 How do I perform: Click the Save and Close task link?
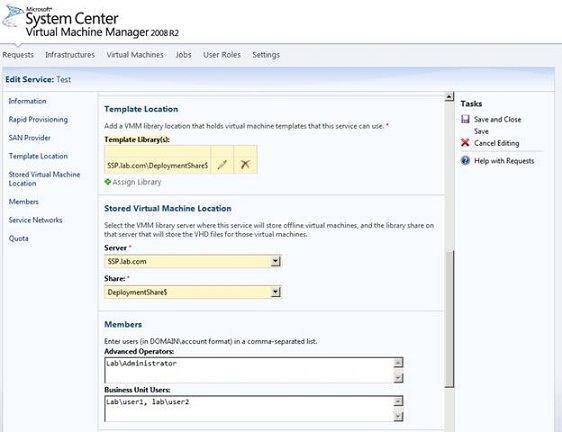[497, 119]
